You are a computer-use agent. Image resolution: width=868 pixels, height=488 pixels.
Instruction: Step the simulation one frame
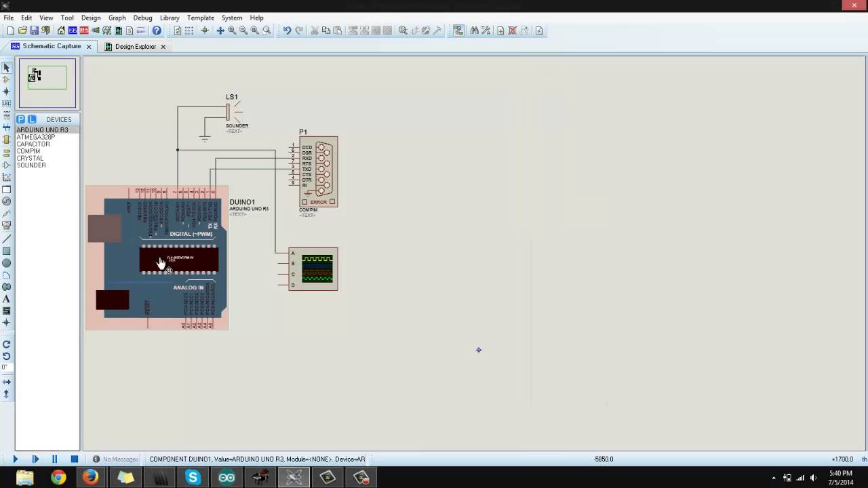coord(35,459)
